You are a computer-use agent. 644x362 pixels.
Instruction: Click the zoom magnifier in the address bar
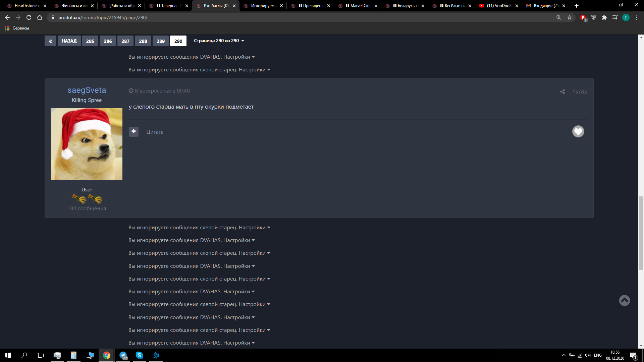pyautogui.click(x=558, y=17)
